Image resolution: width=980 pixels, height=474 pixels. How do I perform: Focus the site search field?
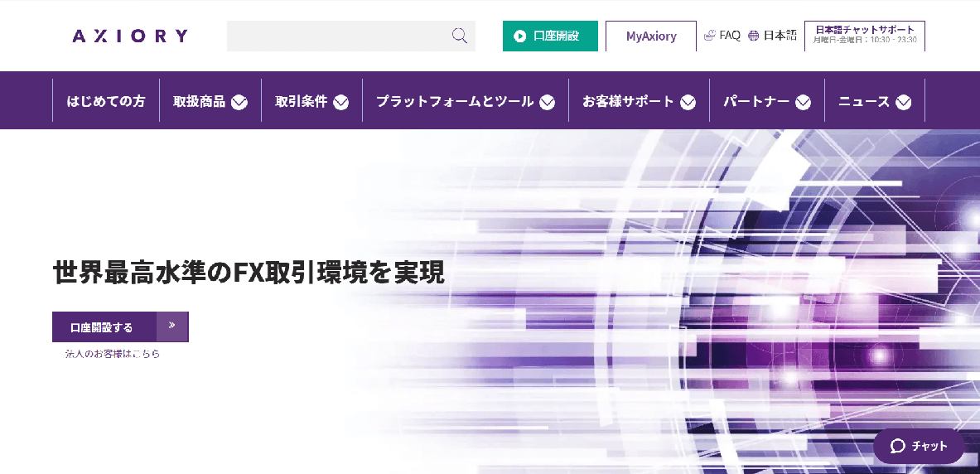[350, 36]
